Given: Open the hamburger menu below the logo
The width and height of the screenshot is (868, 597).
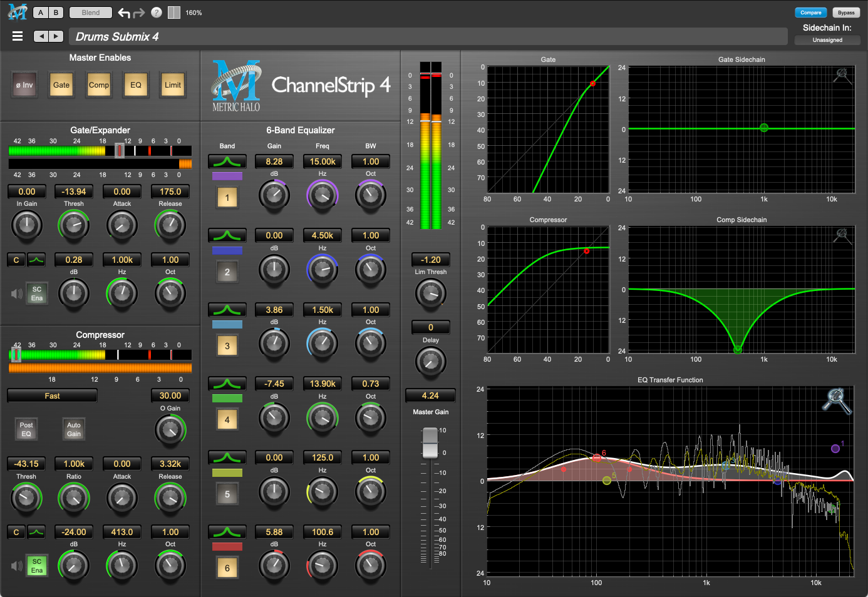Looking at the screenshot, I should [18, 36].
